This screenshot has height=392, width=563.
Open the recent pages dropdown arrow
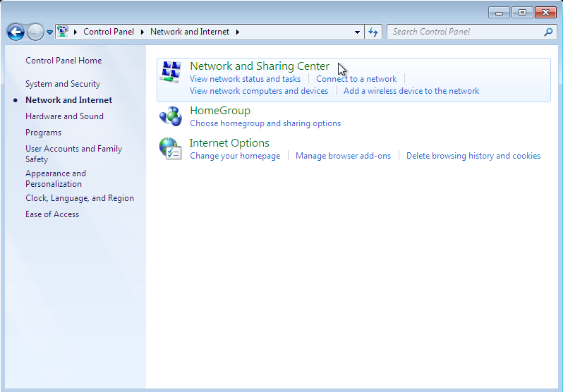[x=49, y=32]
